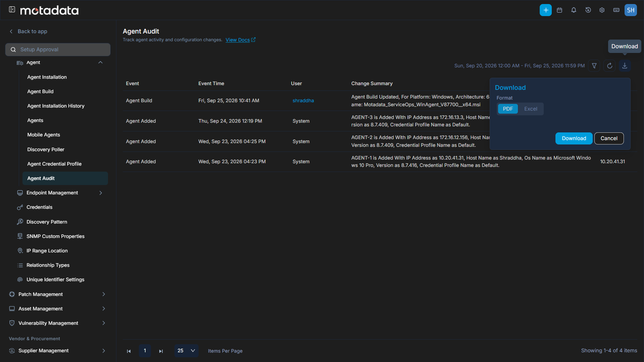
Task: Click the User column header
Action: click(x=297, y=83)
